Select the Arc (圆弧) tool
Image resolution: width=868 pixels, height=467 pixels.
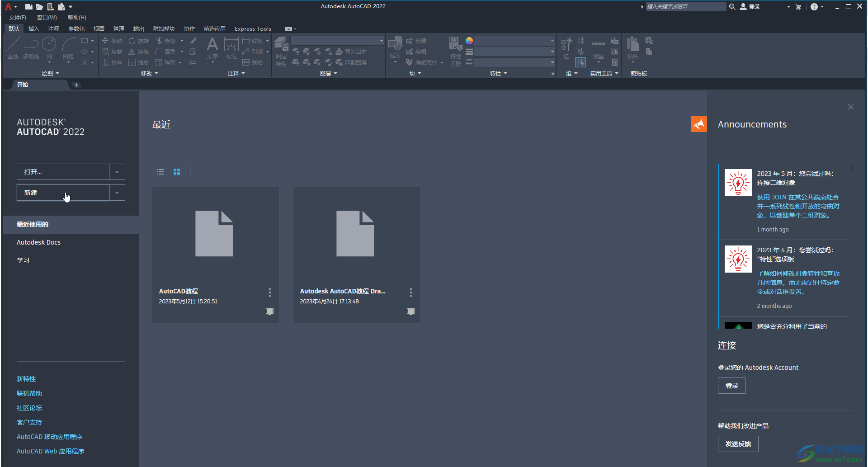tap(68, 49)
